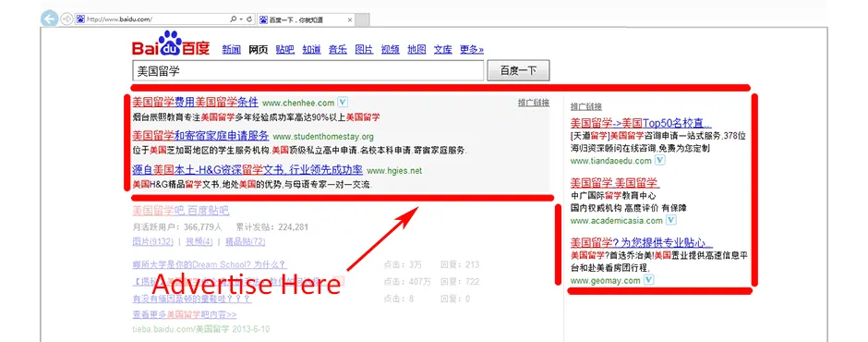Click the V badge next to tiandaoedu.com
868x342 pixels.
tap(660, 160)
